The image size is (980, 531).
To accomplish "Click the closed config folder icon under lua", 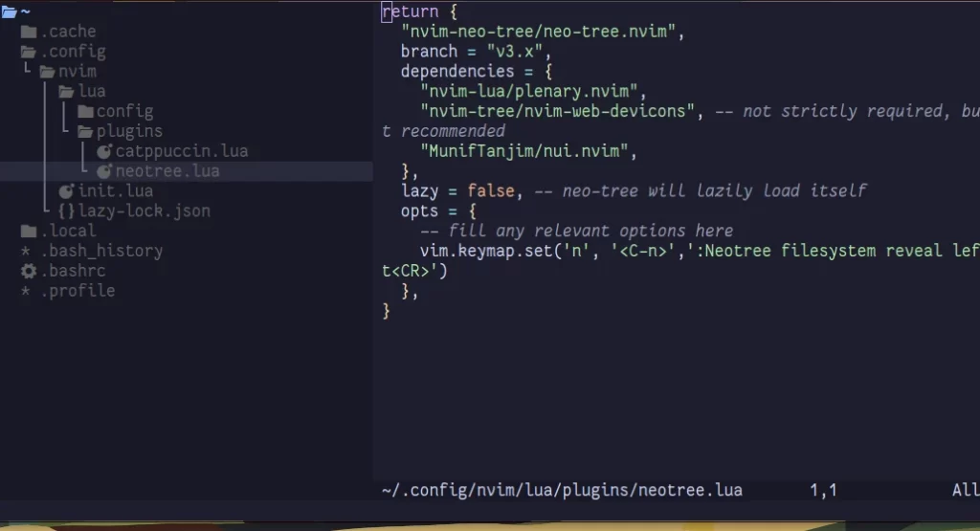I will 85,112.
